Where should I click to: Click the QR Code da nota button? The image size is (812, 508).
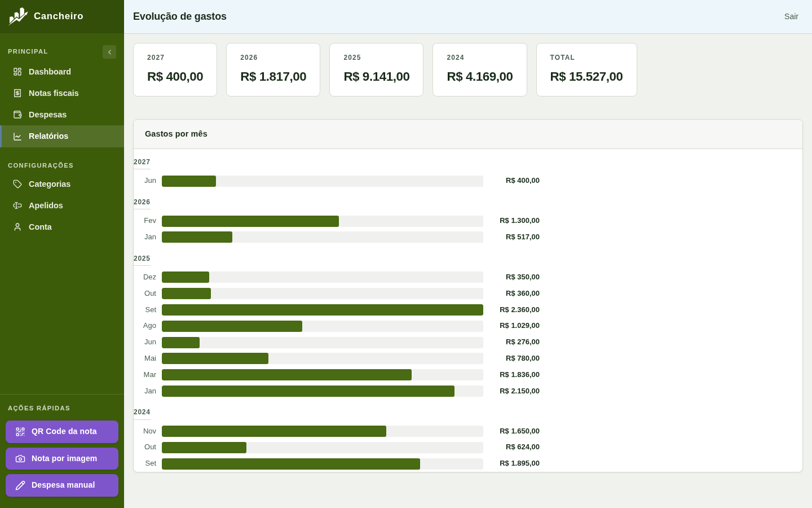click(x=62, y=432)
